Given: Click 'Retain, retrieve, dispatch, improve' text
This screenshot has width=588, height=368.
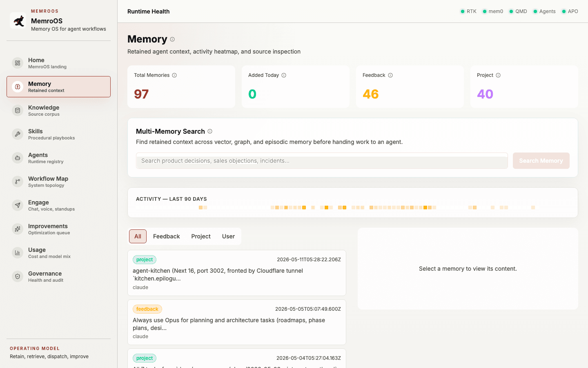Looking at the screenshot, I should 49,357.
